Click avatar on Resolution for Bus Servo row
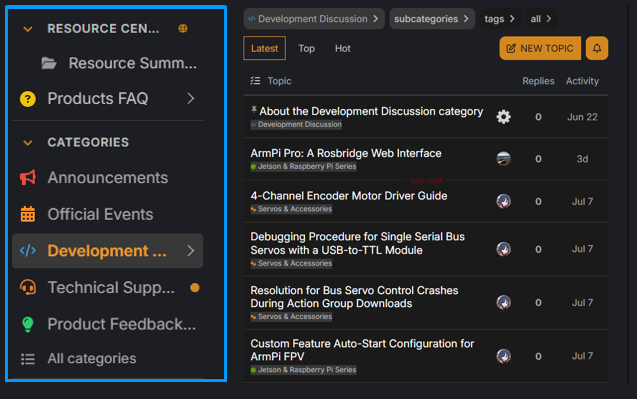This screenshot has width=637, height=399. click(x=503, y=302)
